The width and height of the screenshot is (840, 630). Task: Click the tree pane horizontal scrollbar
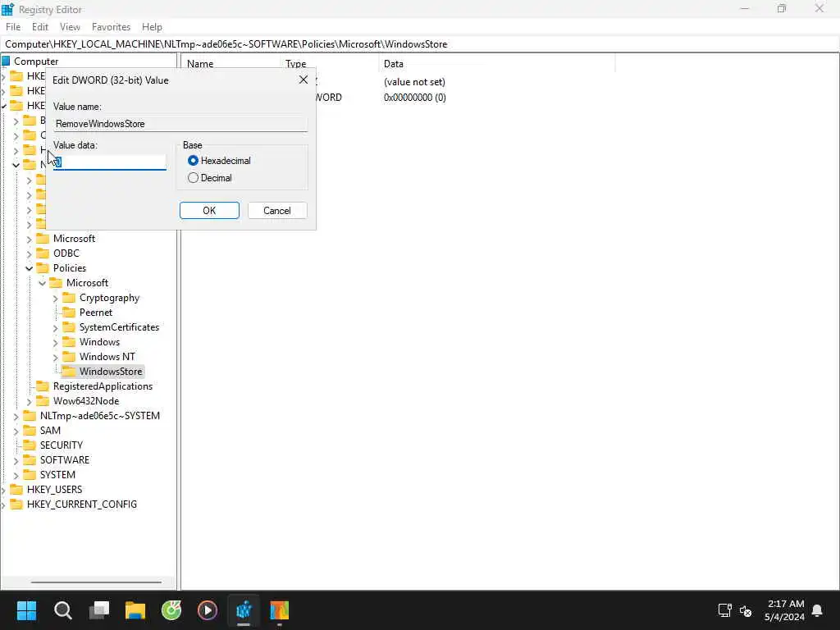[96, 582]
